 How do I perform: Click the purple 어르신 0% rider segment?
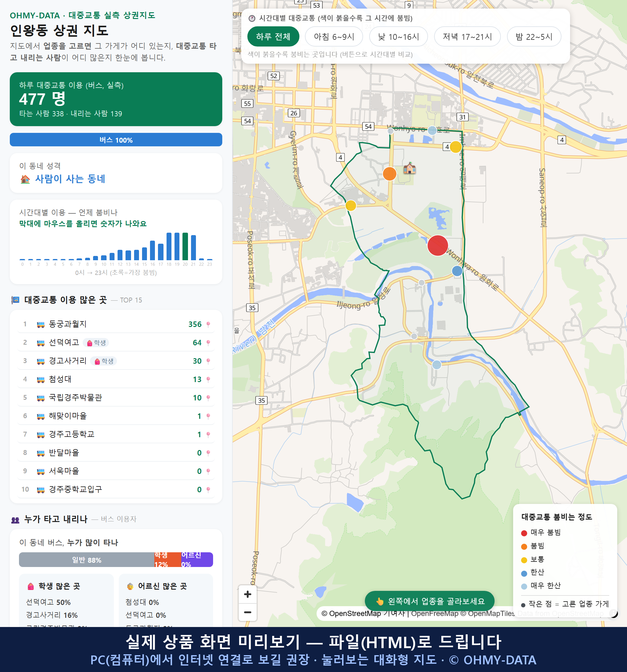click(197, 560)
